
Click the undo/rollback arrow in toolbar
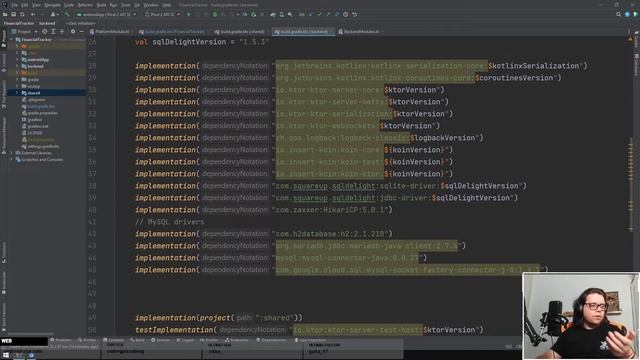tap(354, 14)
